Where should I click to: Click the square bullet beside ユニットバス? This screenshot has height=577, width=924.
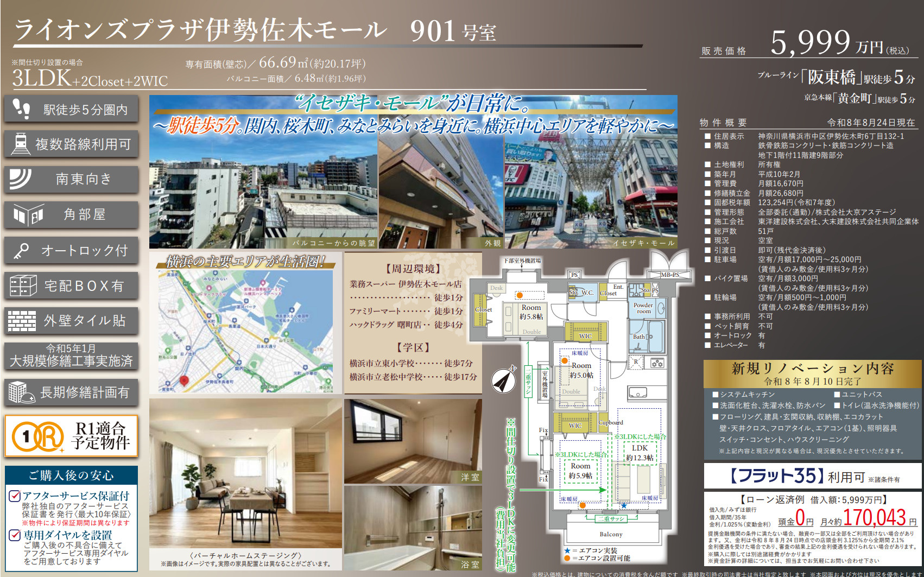coord(837,395)
